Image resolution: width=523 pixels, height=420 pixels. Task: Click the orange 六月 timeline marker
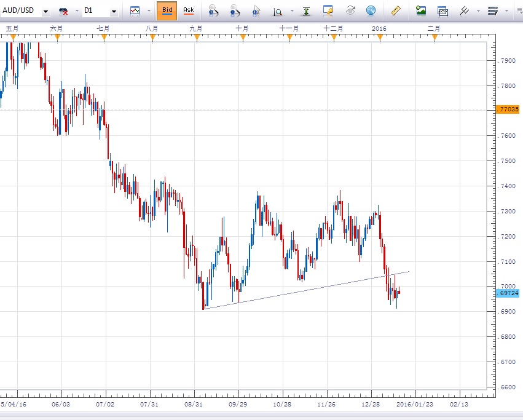(x=57, y=38)
